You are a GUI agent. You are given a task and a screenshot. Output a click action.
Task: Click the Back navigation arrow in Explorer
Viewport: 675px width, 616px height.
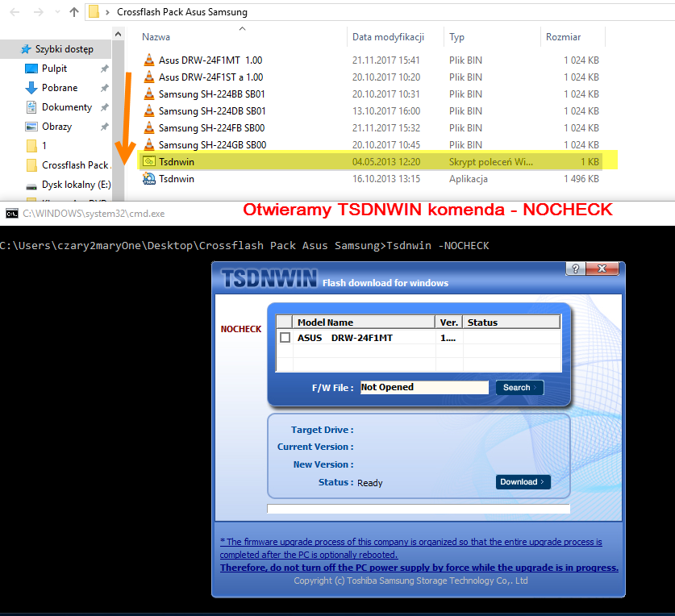click(15, 12)
